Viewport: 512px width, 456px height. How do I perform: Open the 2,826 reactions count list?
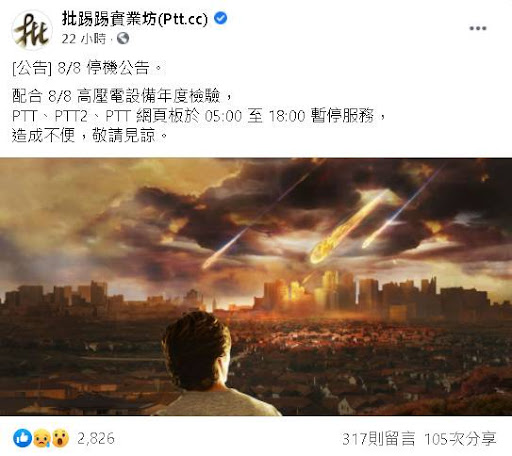tap(96, 438)
